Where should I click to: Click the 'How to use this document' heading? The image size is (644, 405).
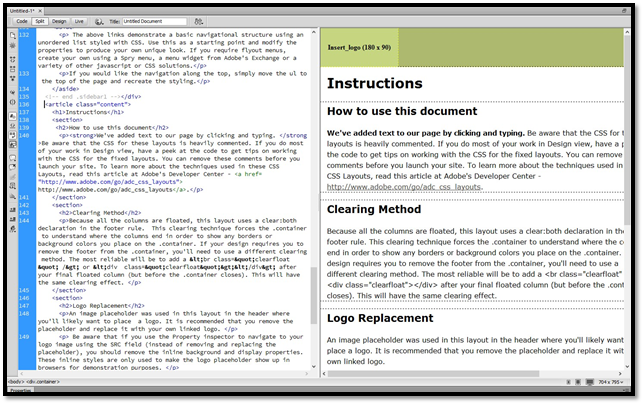pos(402,111)
